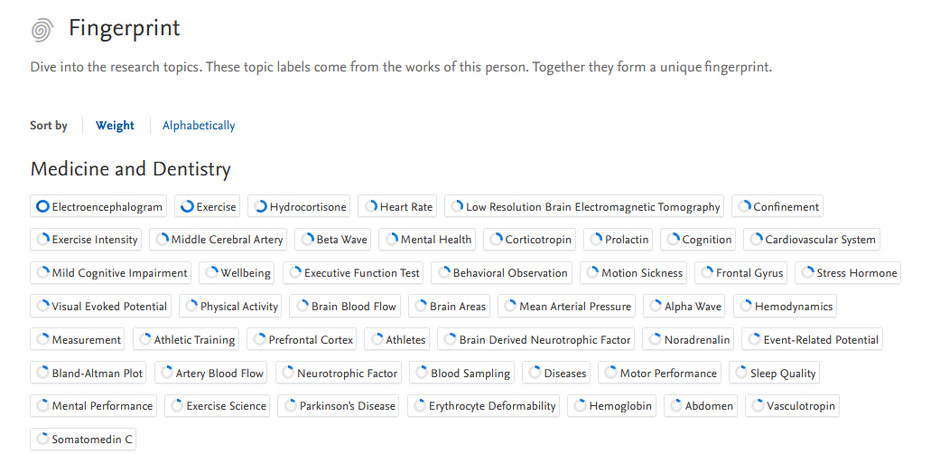Open the Brain Derived Neurotrophic Factor topic
Viewport: 940px width, 473px height.
pos(537,339)
